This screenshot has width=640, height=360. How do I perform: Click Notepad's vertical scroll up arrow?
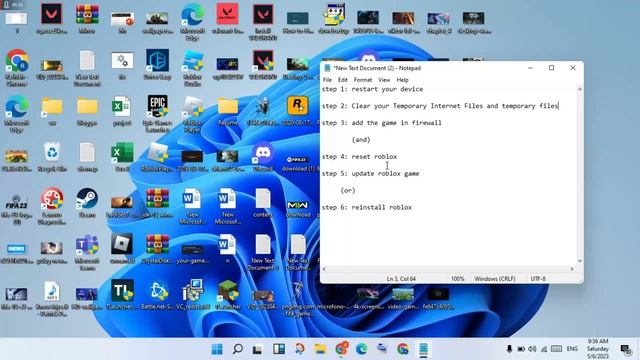click(x=580, y=89)
